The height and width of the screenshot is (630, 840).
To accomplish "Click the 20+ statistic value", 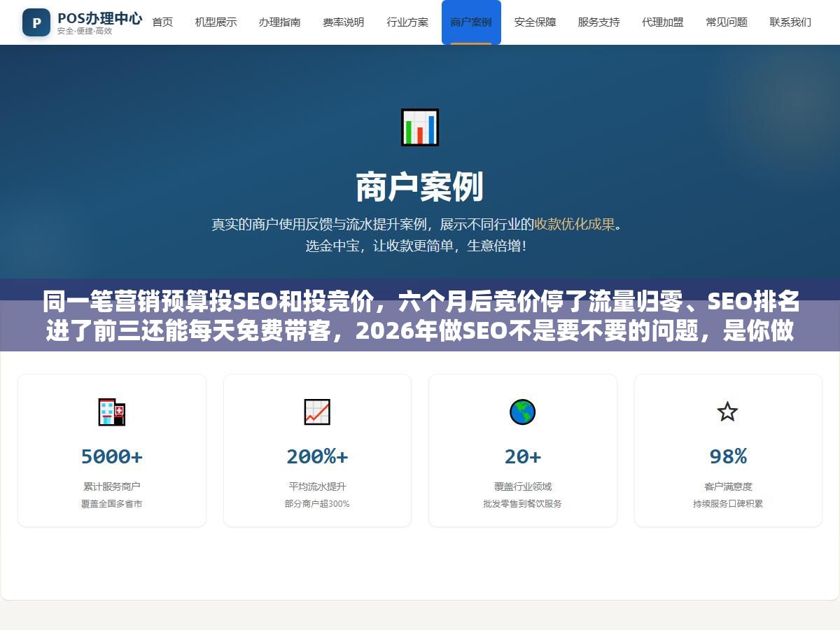I will 523,456.
